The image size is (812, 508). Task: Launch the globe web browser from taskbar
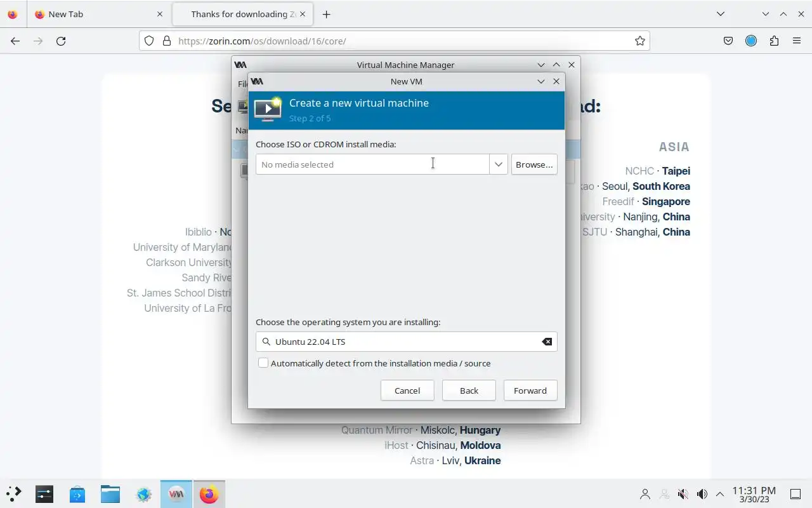coord(143,493)
